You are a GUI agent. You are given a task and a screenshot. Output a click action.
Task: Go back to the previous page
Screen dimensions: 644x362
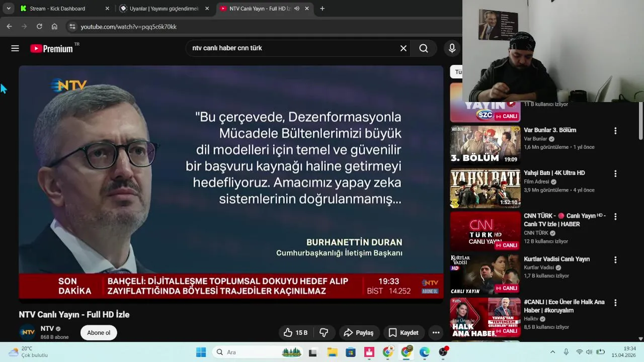click(x=9, y=27)
